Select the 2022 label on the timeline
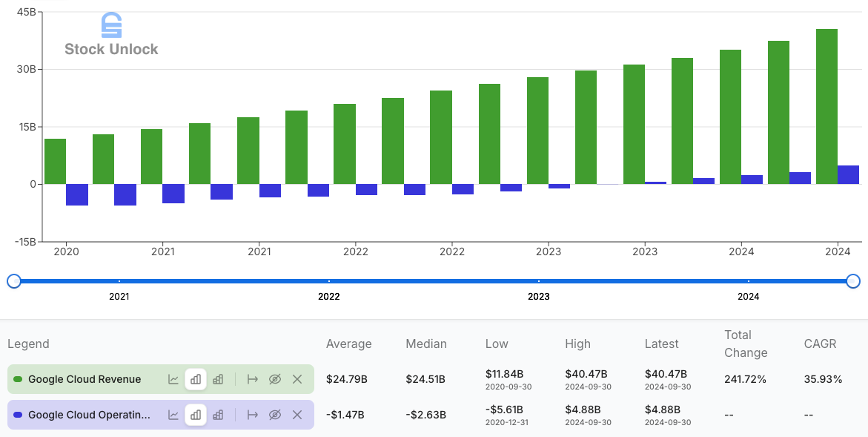The height and width of the screenshot is (437, 868). tap(329, 296)
